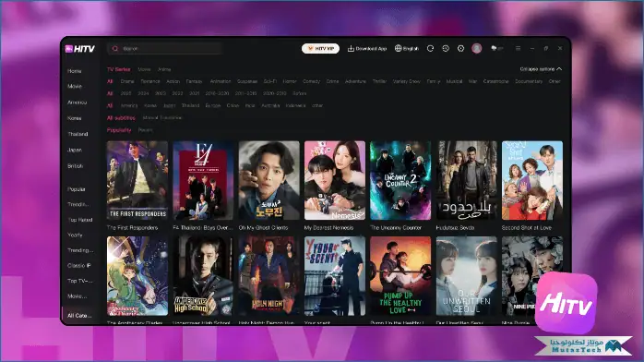Open Korea in the left sidebar

pos(75,118)
